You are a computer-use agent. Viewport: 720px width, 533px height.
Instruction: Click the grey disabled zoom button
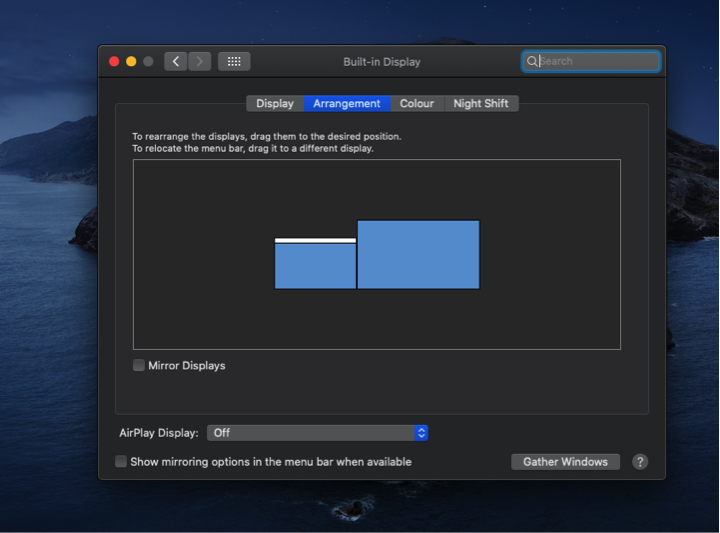[148, 61]
